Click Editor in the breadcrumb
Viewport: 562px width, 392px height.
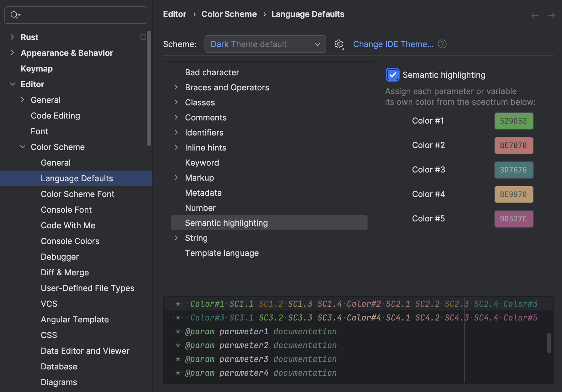click(x=175, y=14)
